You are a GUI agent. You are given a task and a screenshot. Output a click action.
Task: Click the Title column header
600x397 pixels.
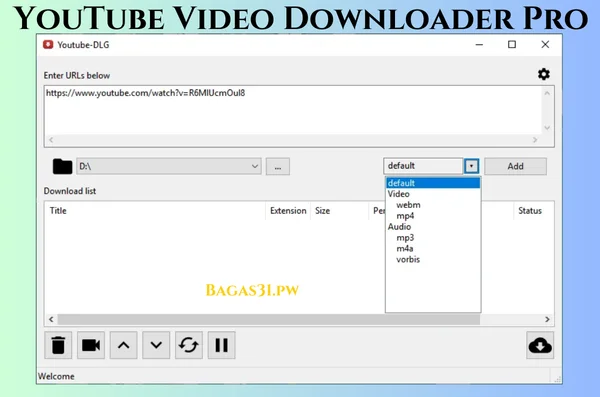coord(156,211)
